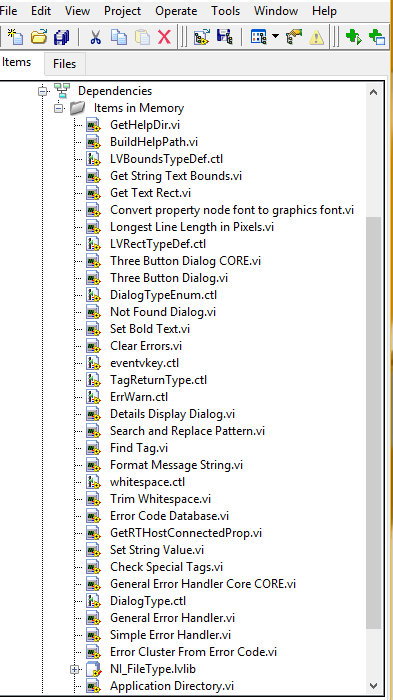Viewport: 393px width, 700px height.
Task: Click the red X Delete icon
Action: [x=164, y=37]
